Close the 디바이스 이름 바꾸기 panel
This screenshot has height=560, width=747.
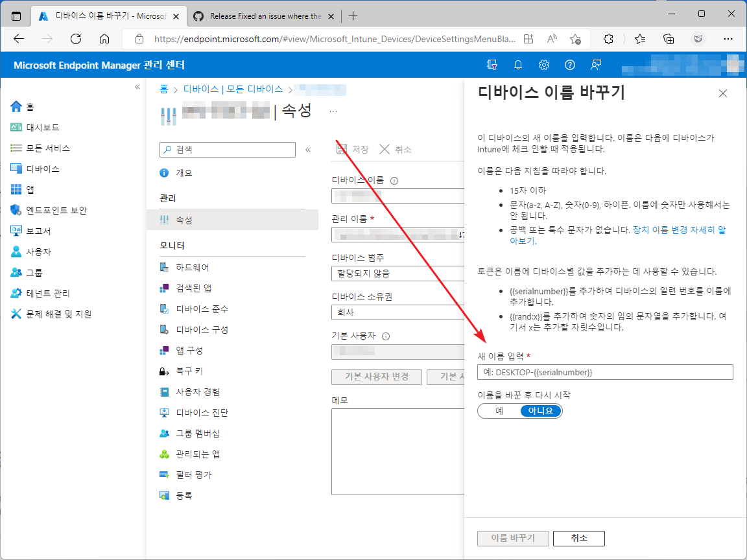723,93
